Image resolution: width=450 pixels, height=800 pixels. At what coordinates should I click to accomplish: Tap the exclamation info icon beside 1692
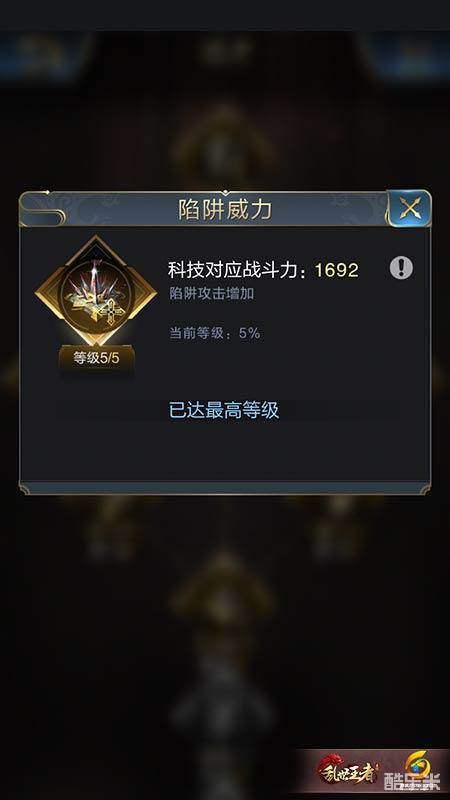pos(401,268)
